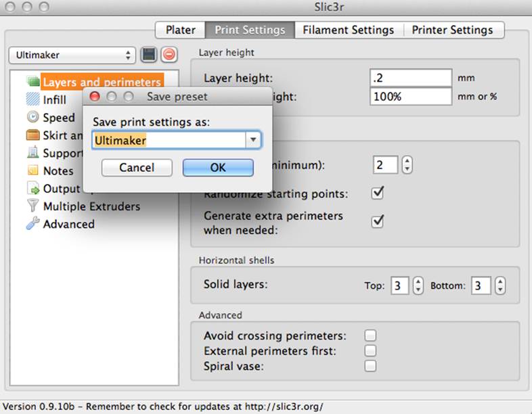
Task: Click the Output options page icon
Action: tap(33, 188)
